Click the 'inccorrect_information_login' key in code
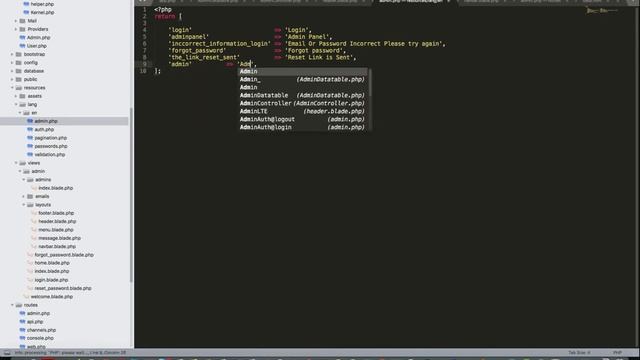The image size is (640, 360). coord(220,44)
